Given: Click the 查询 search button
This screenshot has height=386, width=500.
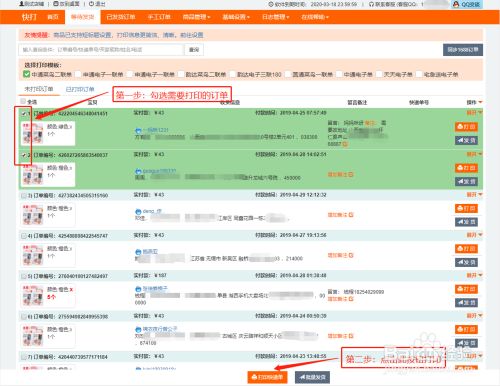Looking at the screenshot, I should pos(194,50).
